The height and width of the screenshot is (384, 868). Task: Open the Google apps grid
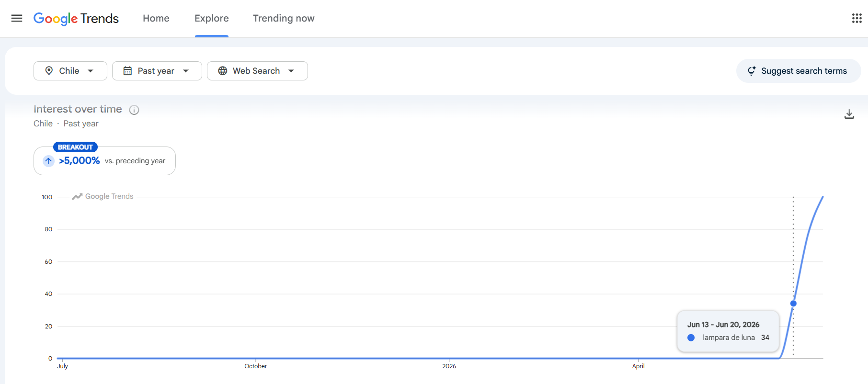(857, 18)
